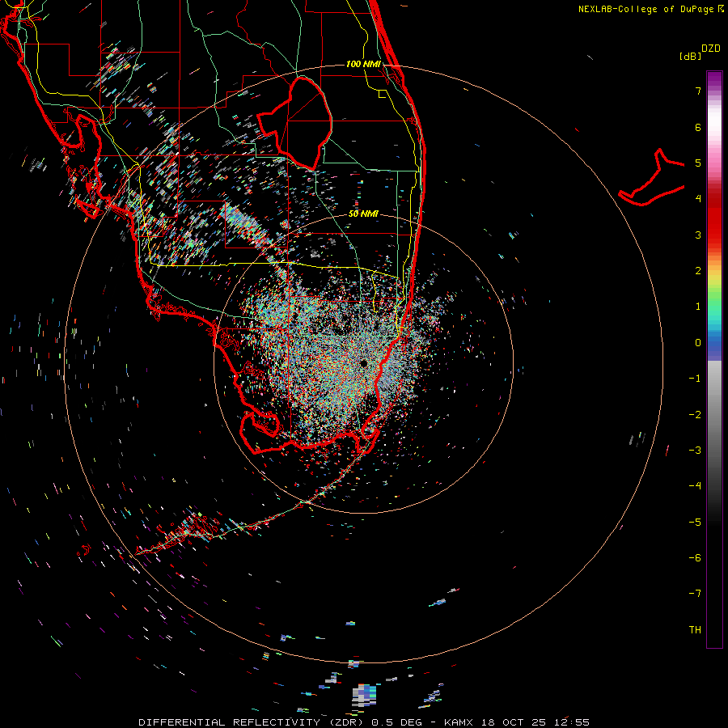The height and width of the screenshot is (728, 728).
Task: Select the -7 scale value label
Action: pos(695,594)
